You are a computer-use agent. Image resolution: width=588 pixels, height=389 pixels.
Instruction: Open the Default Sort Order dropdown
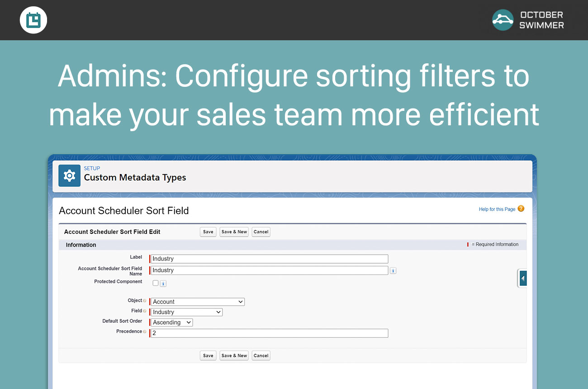pos(172,323)
